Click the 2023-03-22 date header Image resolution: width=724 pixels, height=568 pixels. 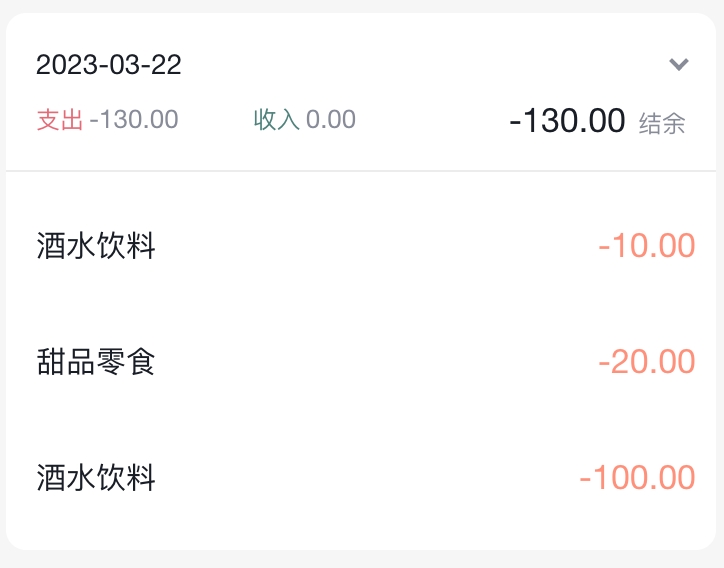pyautogui.click(x=109, y=65)
